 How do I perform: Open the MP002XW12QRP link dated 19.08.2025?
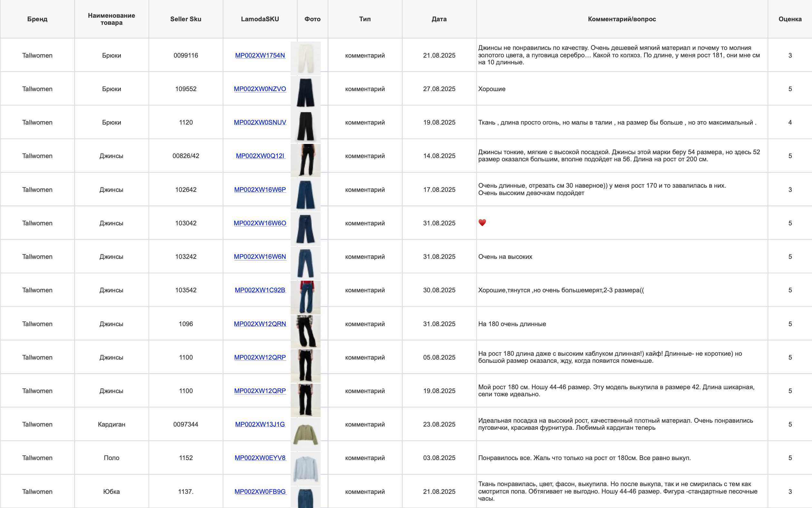pyautogui.click(x=260, y=391)
